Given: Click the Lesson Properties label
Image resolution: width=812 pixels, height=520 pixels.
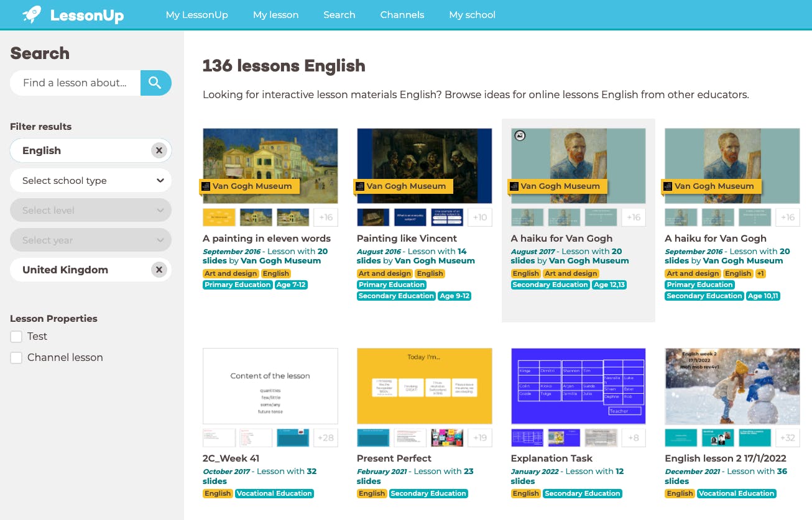Looking at the screenshot, I should pyautogui.click(x=53, y=319).
